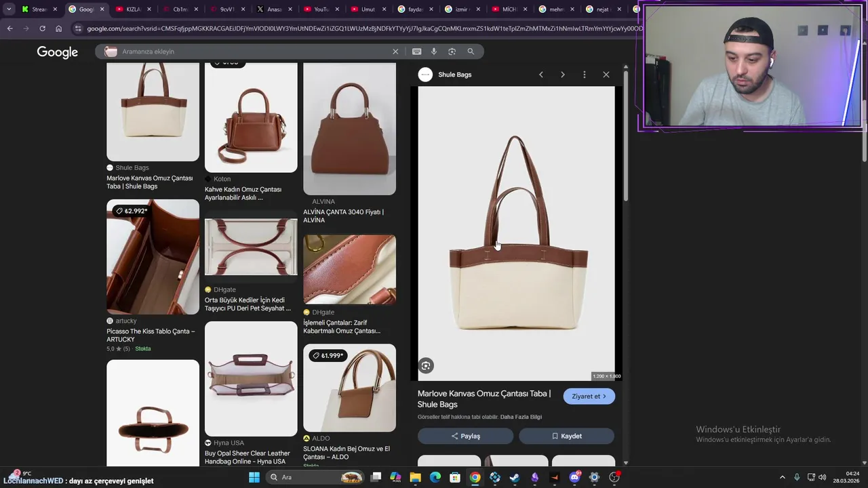The image size is (868, 488).
Task: Open Daha Fazla Bilgi link
Action: [521, 417]
